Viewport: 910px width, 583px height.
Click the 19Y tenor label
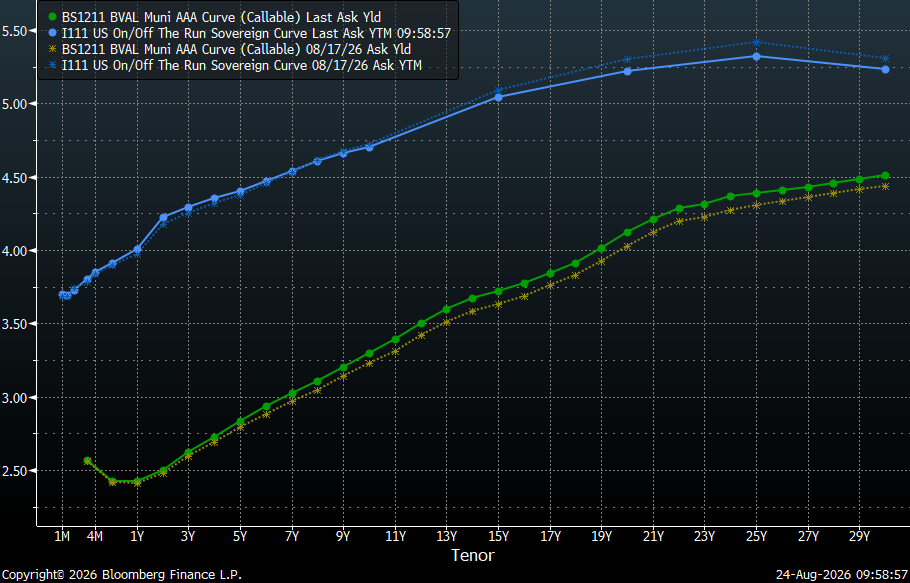pos(601,537)
